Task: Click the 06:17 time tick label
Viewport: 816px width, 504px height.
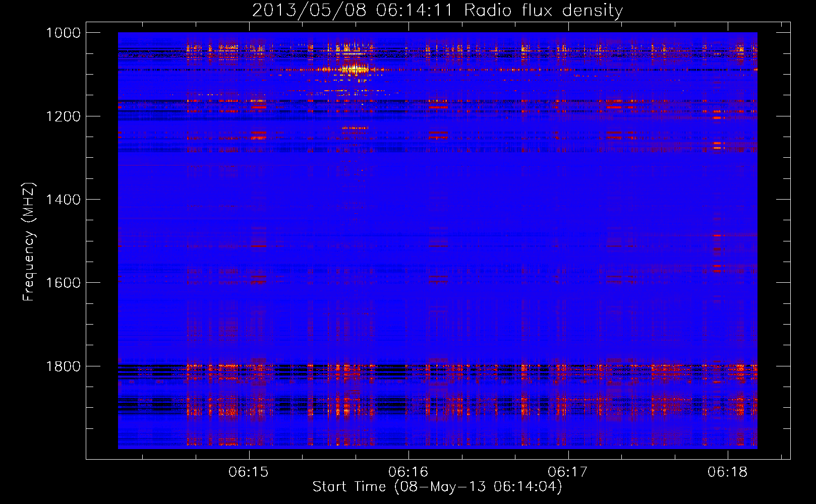Action: [568, 472]
